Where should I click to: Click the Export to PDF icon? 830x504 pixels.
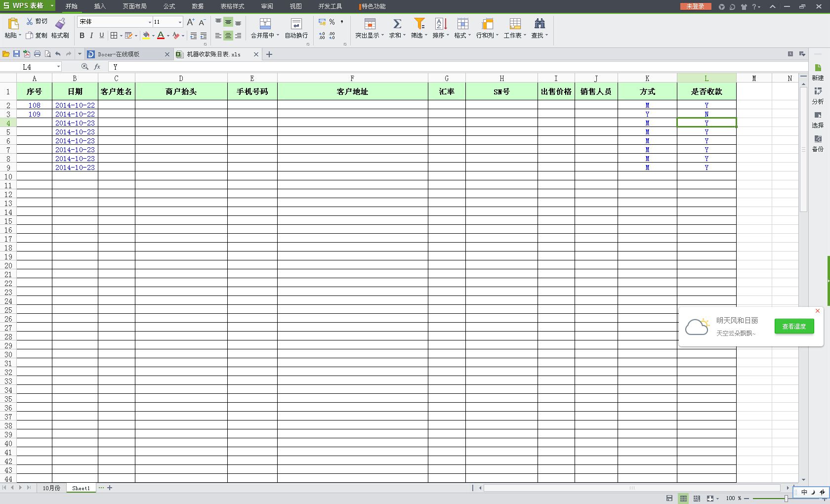(x=27, y=54)
